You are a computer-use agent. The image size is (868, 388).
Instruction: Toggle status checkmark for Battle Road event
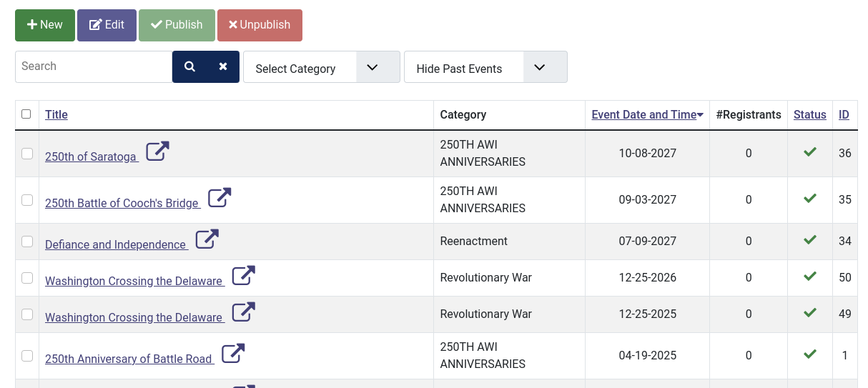(x=810, y=354)
